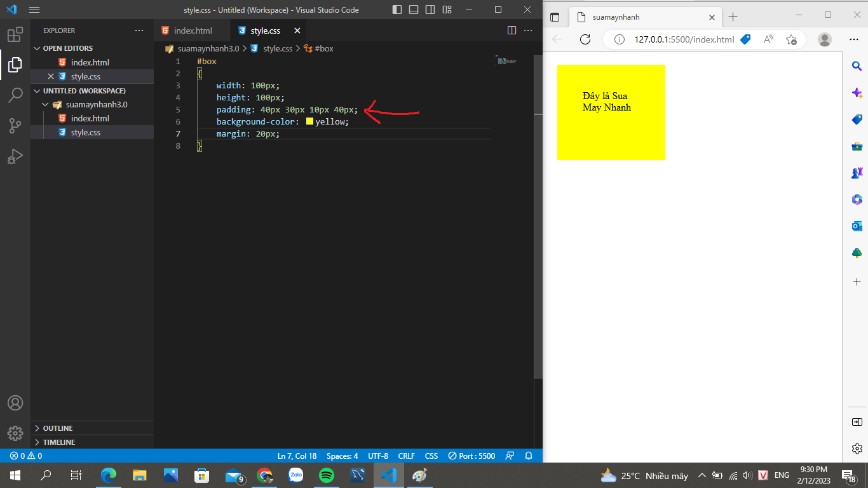Viewport: 868px width, 488px height.
Task: Expand the Timeline section
Action: (92, 442)
